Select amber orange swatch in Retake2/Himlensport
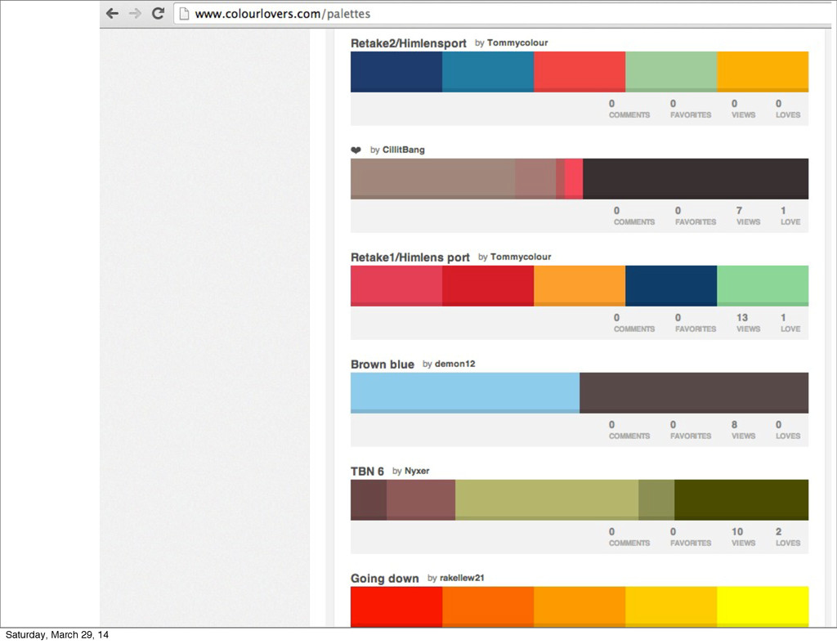837x644 pixels. (x=763, y=72)
